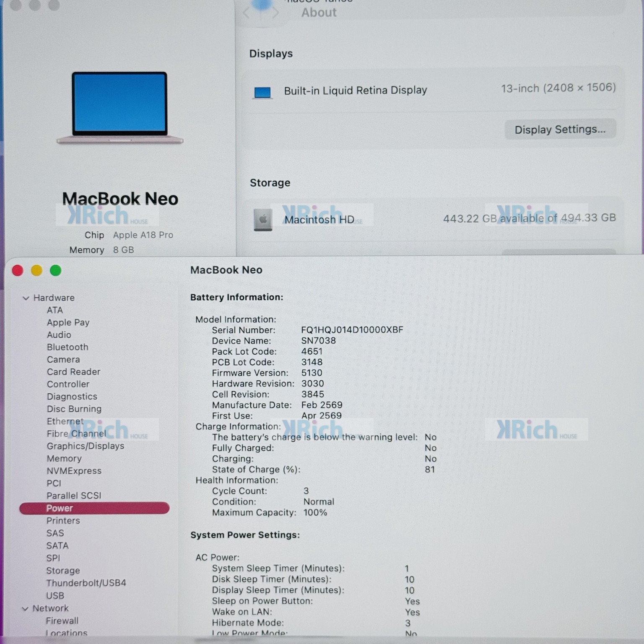The height and width of the screenshot is (644, 644).
Task: Select Storage in System Information sidebar
Action: pos(63,571)
